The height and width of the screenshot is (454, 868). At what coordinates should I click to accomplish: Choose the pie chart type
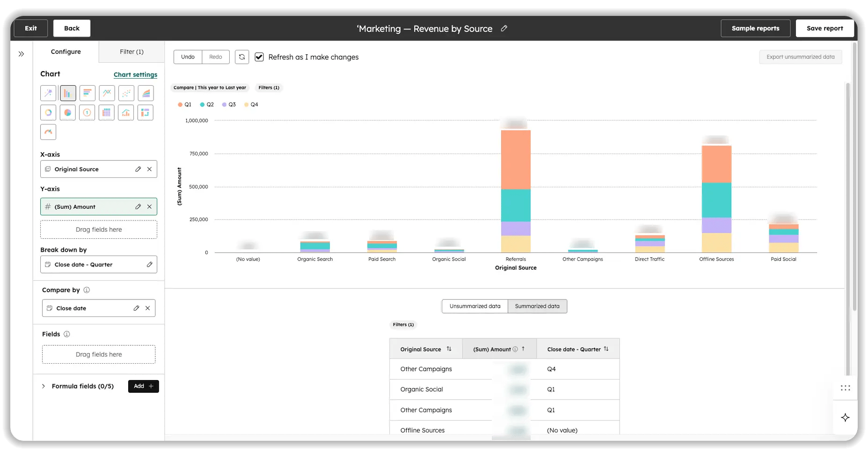point(68,112)
